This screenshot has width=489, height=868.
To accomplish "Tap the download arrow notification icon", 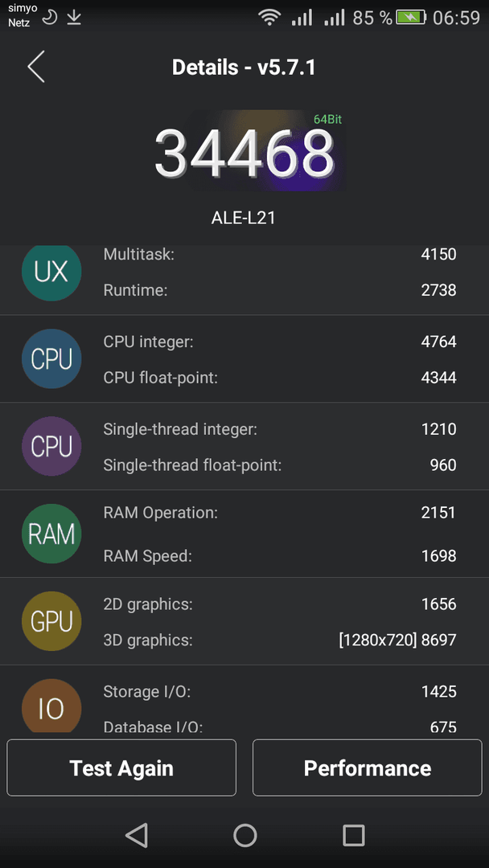I will click(74, 18).
